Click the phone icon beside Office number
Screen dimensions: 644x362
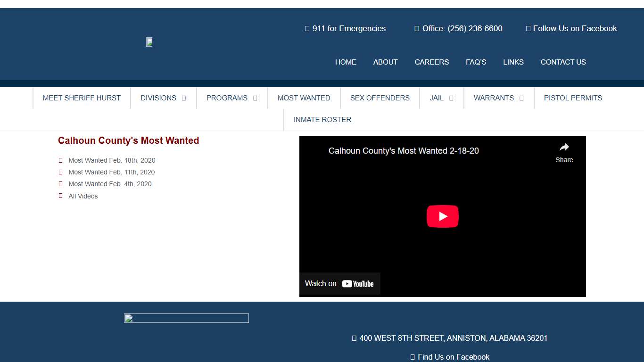417,29
